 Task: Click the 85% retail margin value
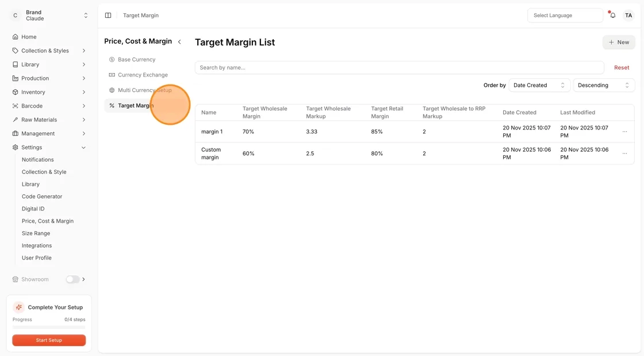[377, 132]
